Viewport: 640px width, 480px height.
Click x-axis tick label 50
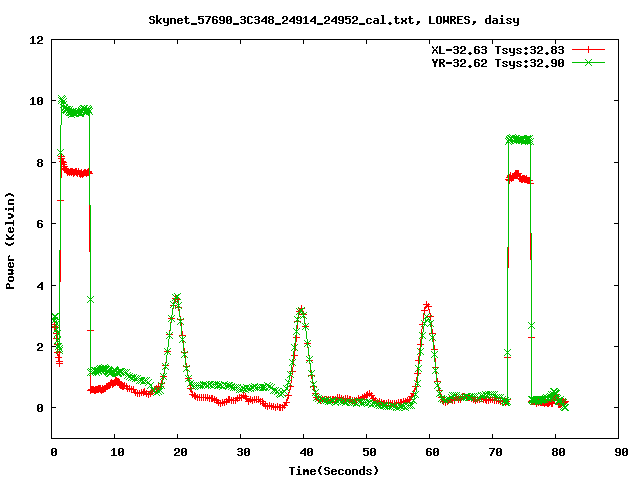369,452
